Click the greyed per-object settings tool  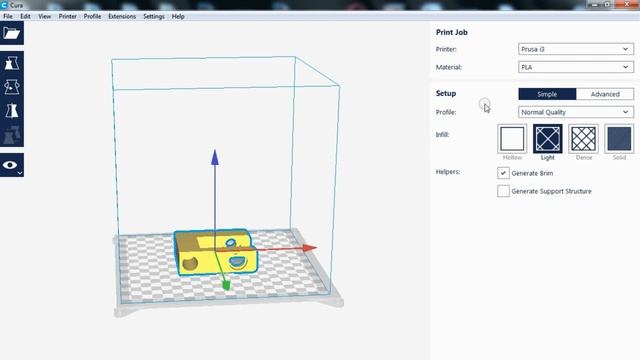tap(11, 135)
